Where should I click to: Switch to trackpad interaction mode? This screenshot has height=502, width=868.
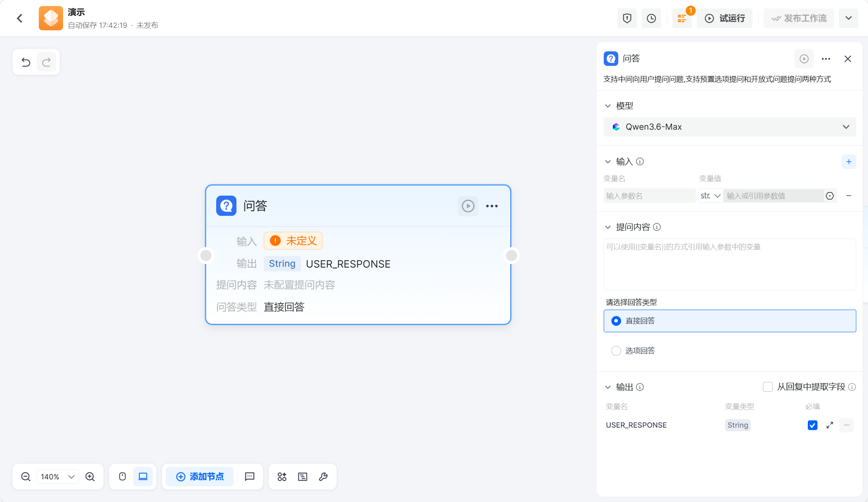point(143,477)
